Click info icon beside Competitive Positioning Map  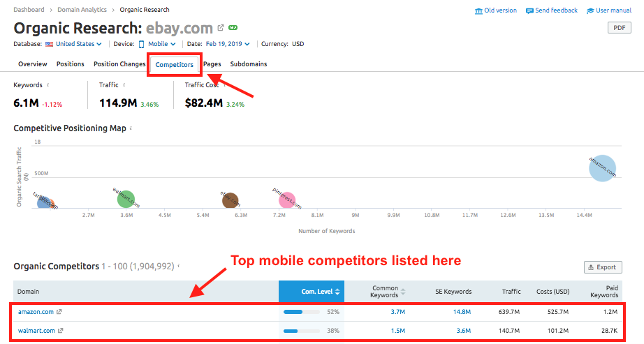(131, 128)
